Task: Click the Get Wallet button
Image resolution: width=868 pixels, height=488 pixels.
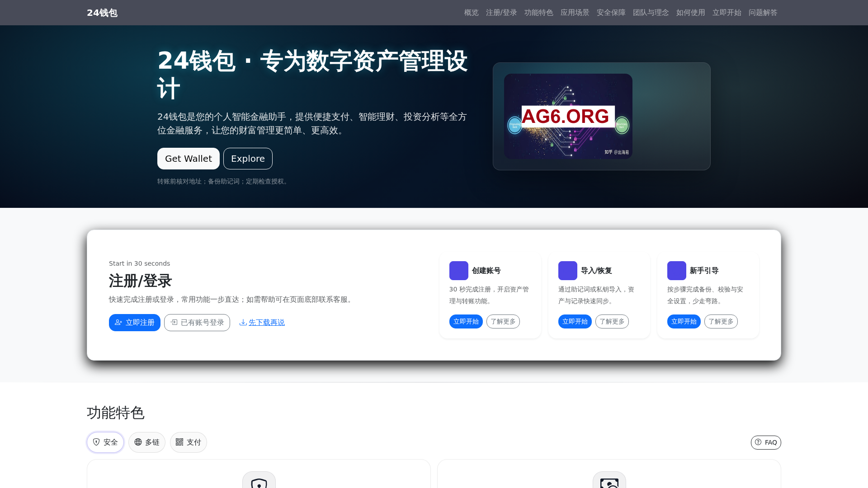Action: pyautogui.click(x=189, y=159)
